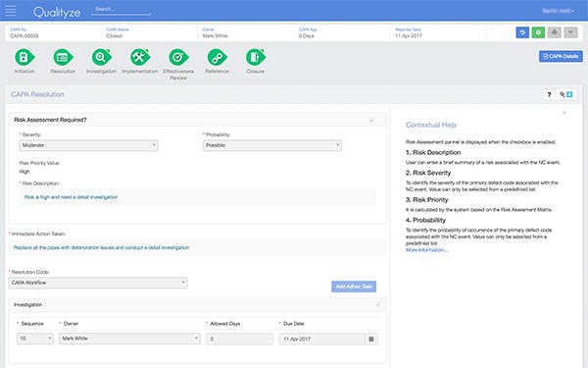Open the user account menu

pos(558,11)
